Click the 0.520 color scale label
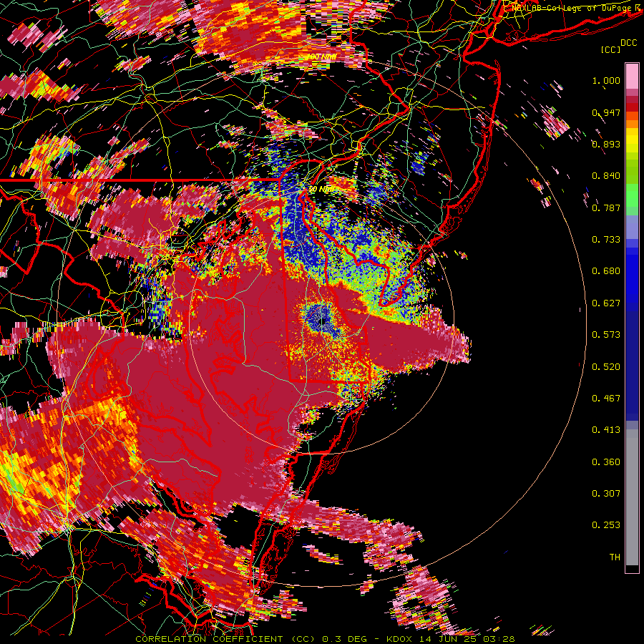 tap(606, 367)
